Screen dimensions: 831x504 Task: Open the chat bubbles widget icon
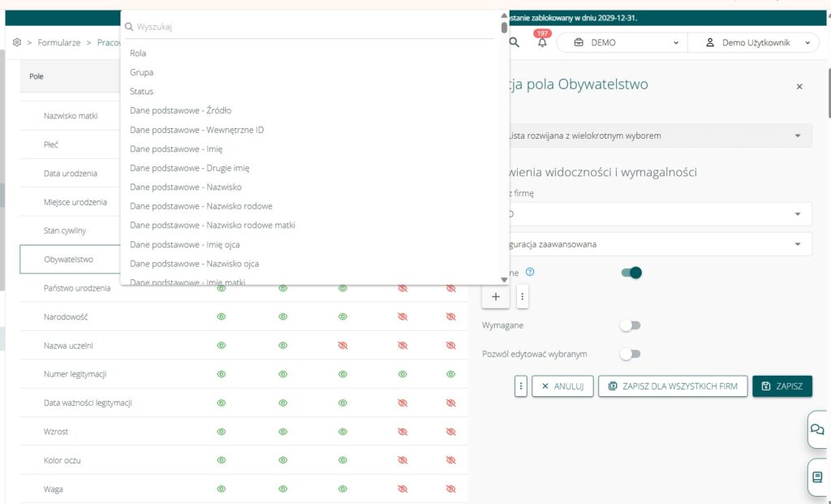click(x=817, y=429)
